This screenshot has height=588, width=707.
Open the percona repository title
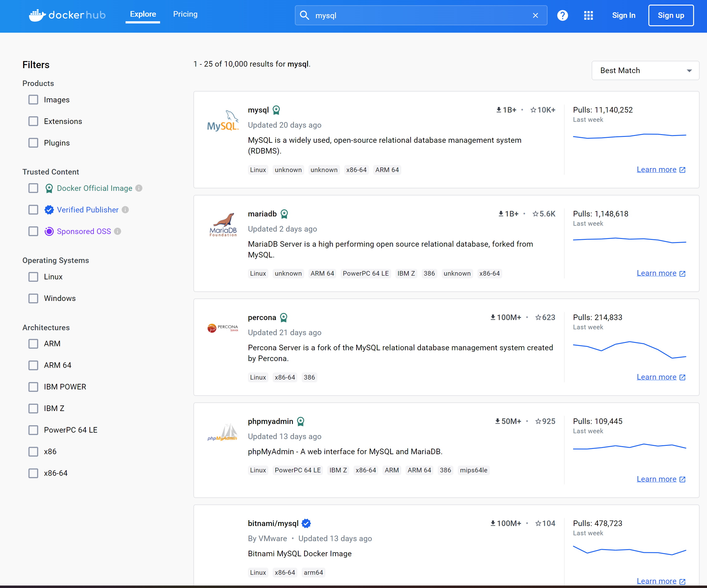(x=262, y=317)
